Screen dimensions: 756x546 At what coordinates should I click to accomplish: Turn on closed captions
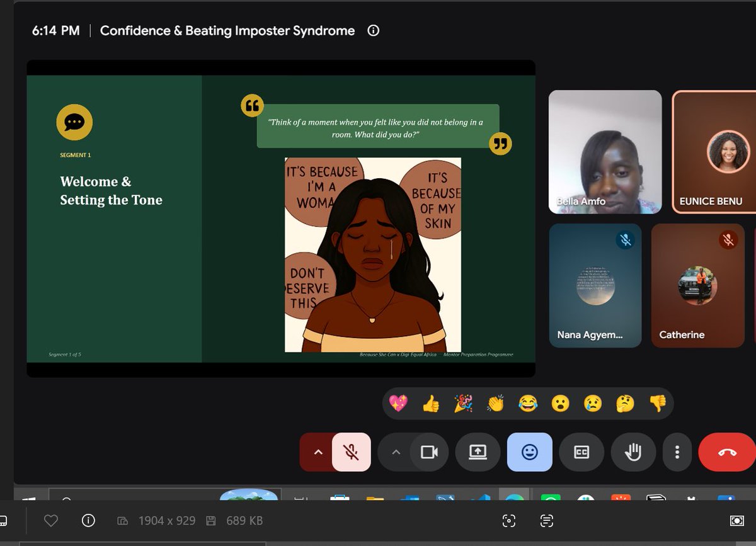(581, 452)
